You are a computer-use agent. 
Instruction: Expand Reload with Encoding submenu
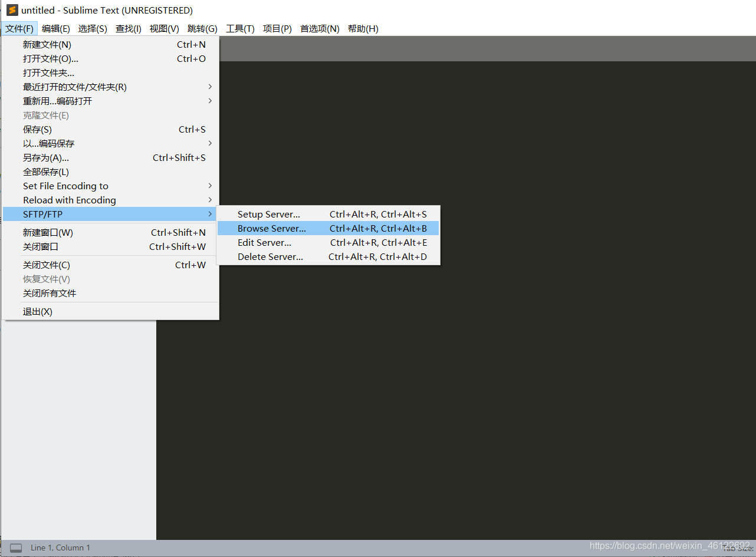coord(110,200)
